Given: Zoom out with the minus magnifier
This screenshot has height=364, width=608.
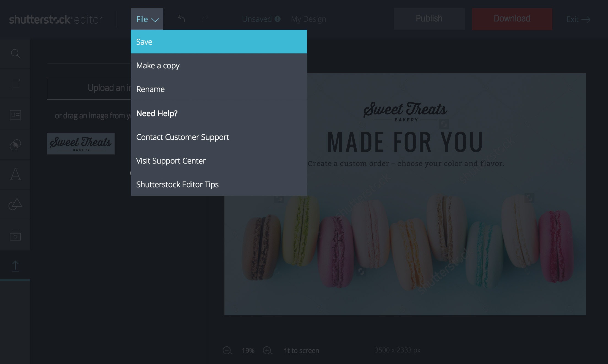Looking at the screenshot, I should coord(227,351).
